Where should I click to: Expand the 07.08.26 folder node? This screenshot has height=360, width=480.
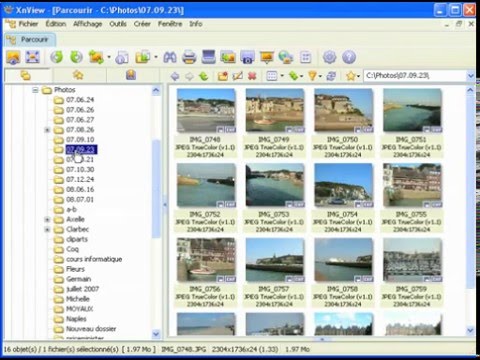(x=47, y=130)
